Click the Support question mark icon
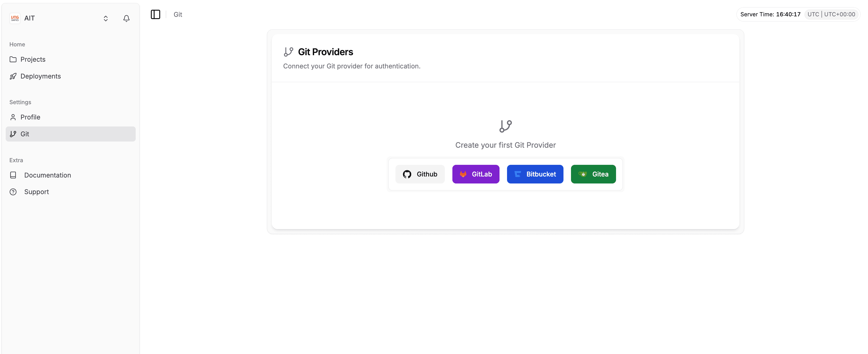Screen dimensions: 868x354 [13, 192]
